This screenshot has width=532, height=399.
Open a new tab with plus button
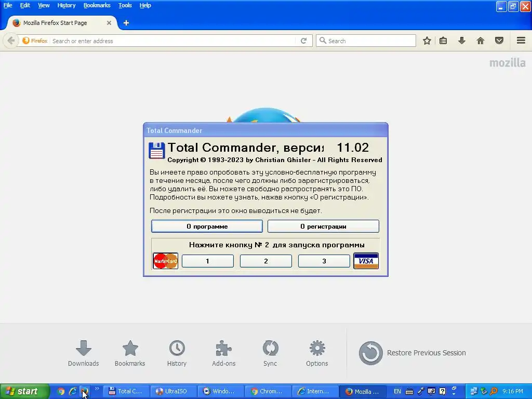click(x=126, y=23)
